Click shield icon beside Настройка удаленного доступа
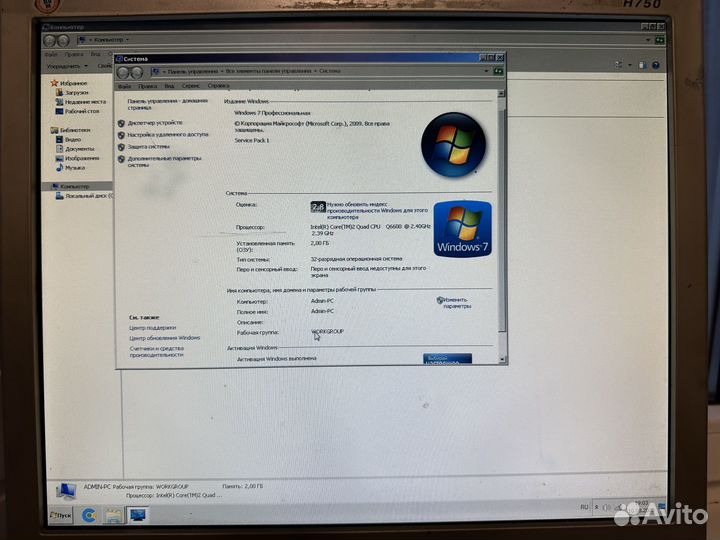 point(121,135)
